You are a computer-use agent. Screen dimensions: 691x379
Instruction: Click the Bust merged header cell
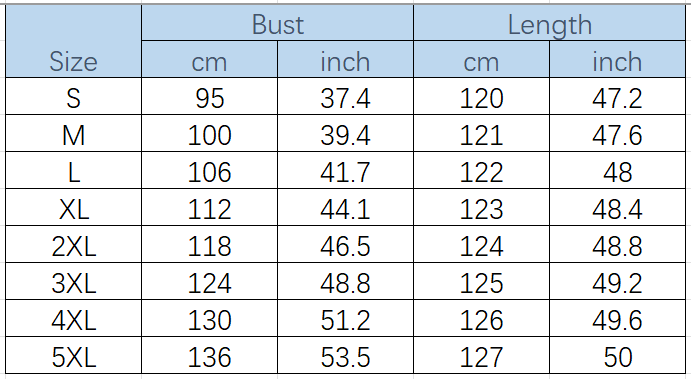(278, 22)
